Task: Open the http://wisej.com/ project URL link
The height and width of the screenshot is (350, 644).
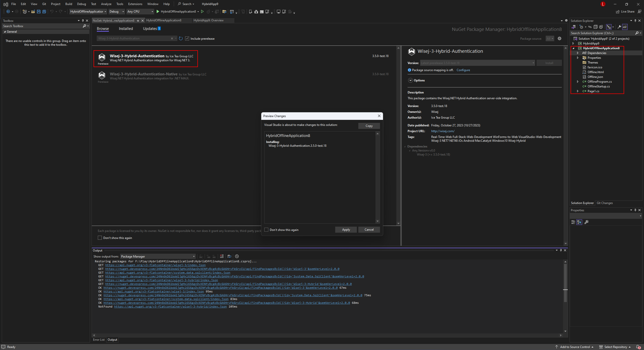Action: [x=443, y=131]
